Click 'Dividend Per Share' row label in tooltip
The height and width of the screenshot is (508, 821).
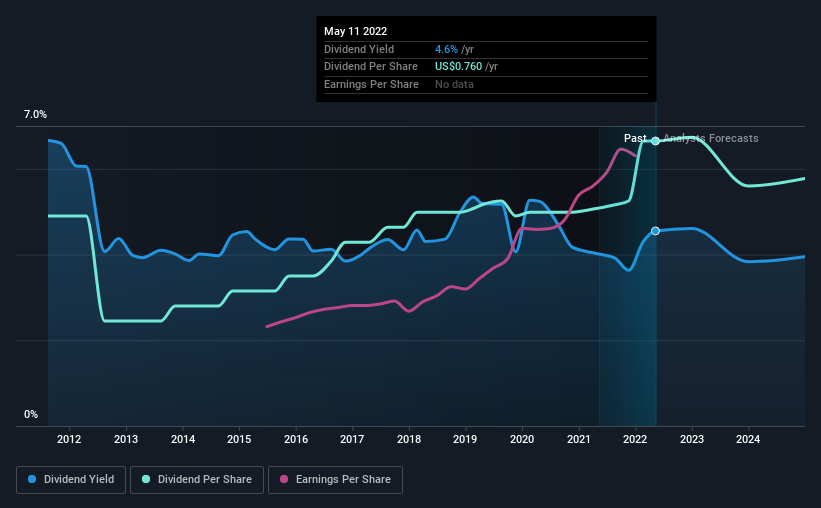[371, 67]
